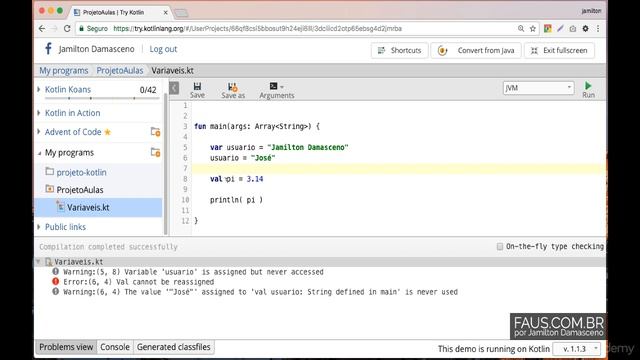Viewport: 640px width, 360px height.
Task: Open the browser three-dot menu
Action: click(x=598, y=29)
